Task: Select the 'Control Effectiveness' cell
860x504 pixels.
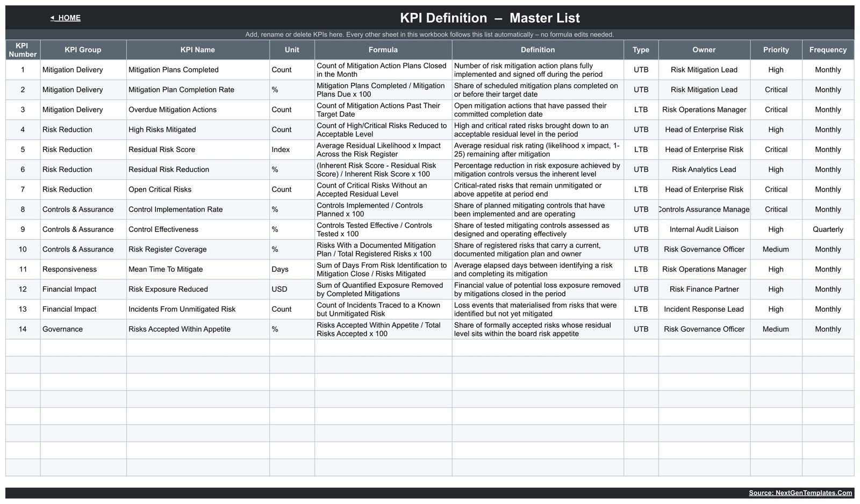Action: coord(198,229)
